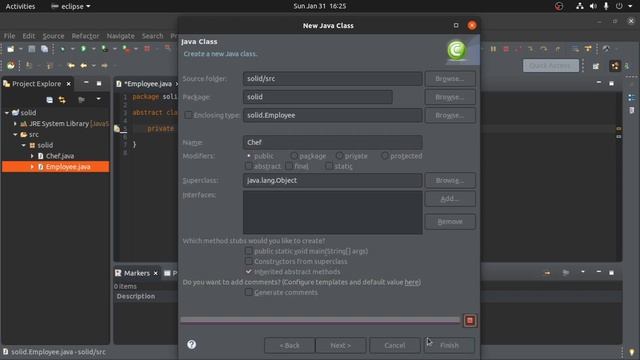640x360 pixels.
Task: Click the Suspend (pause) debug icon
Action: pos(493,49)
